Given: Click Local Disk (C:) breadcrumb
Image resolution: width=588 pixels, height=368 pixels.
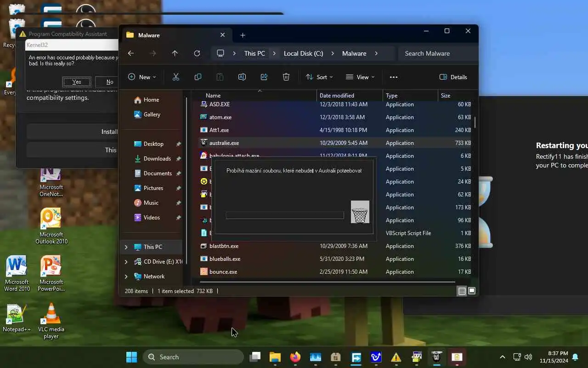Looking at the screenshot, I should pyautogui.click(x=304, y=53).
